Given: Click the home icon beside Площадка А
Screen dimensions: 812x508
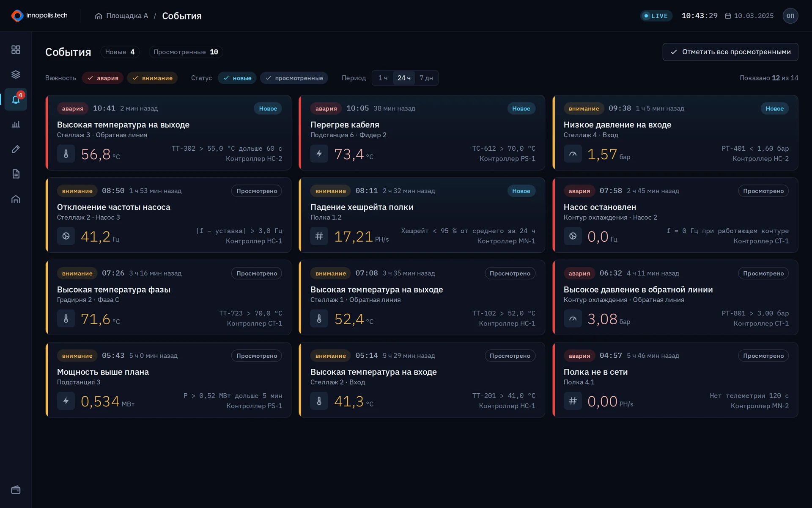Looking at the screenshot, I should [99, 16].
